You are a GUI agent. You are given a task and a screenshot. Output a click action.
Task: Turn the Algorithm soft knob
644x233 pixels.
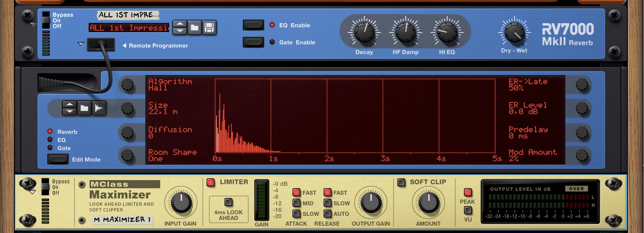[x=128, y=85]
